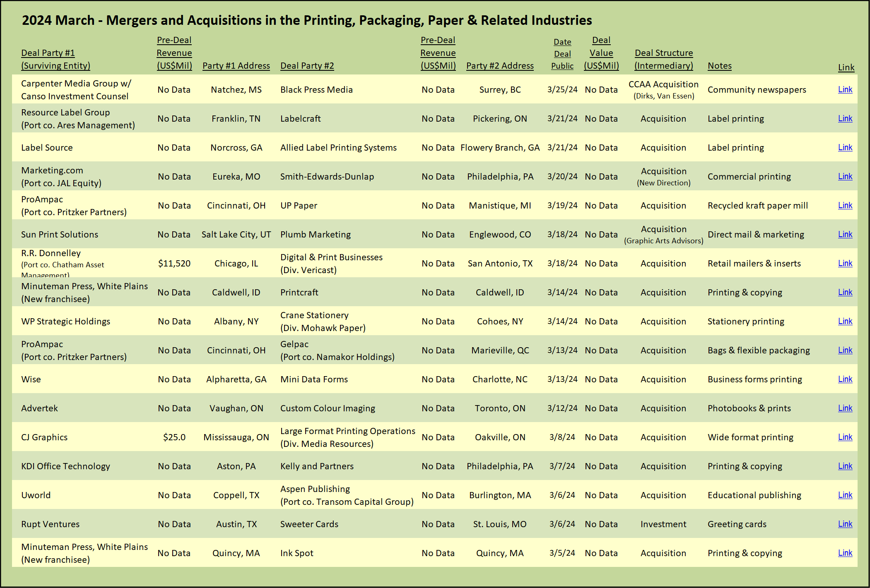Screen dimensions: 870x588
Task: Follow the Link for the Ink Spot deal
Action: point(845,553)
